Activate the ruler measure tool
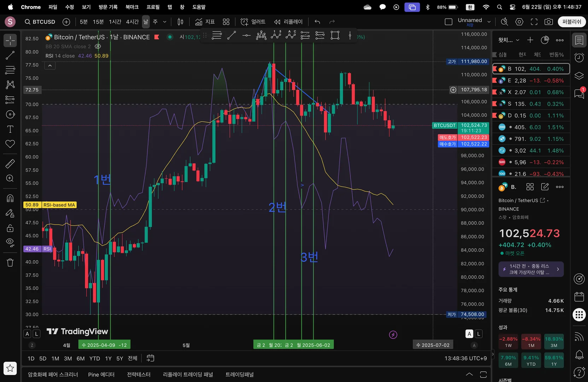Screen dimensions: 588x382 pos(10,163)
